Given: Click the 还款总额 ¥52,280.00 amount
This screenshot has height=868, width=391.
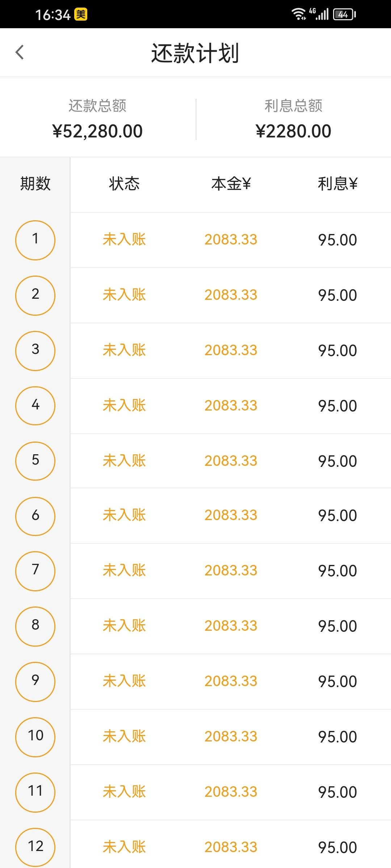Looking at the screenshot, I should [97, 131].
